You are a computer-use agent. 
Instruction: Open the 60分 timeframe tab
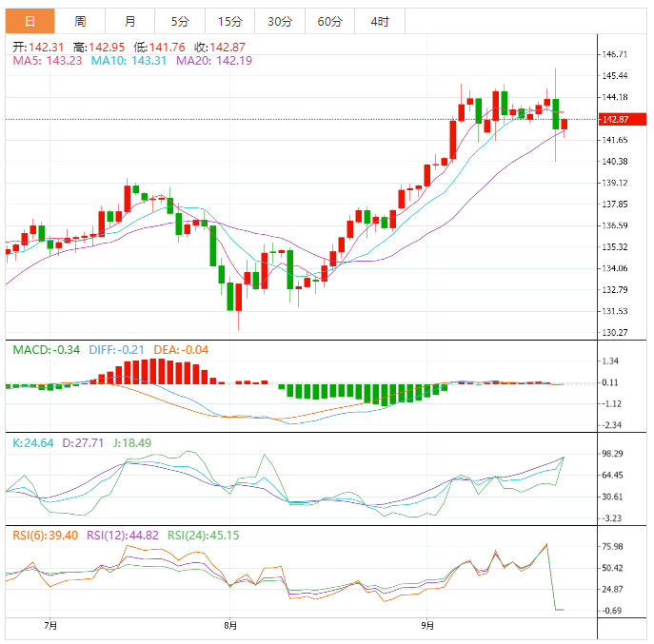tap(329, 21)
